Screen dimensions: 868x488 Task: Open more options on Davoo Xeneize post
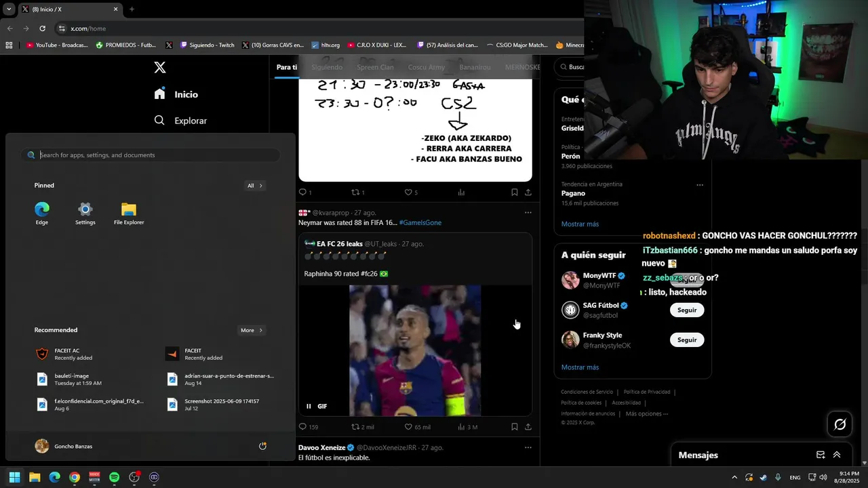(x=528, y=447)
